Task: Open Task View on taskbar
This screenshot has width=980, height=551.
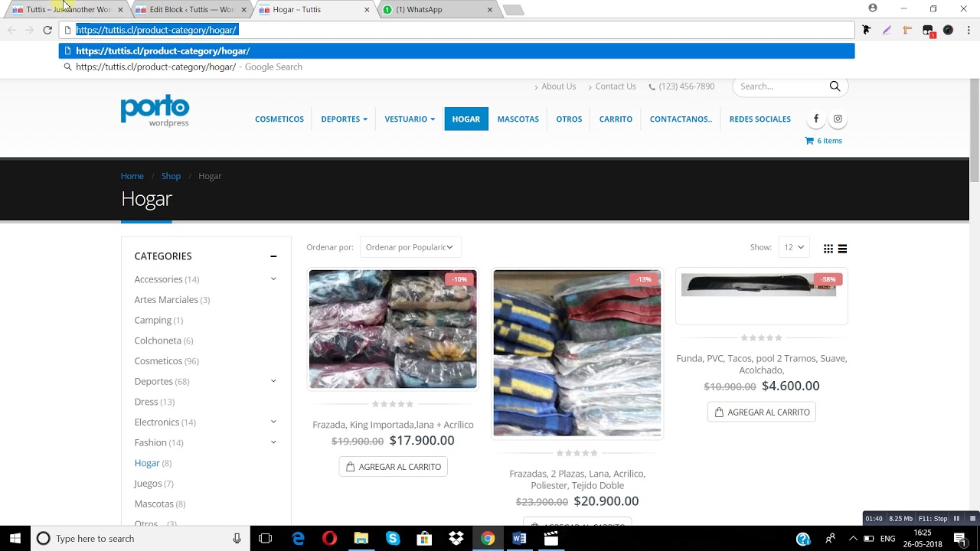Action: click(x=266, y=539)
